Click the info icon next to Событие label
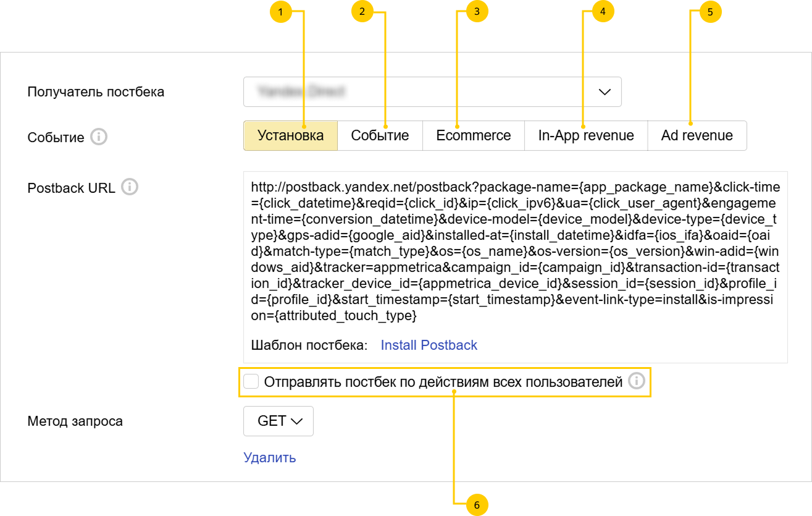Viewport: 812px width, 516px height. pyautogui.click(x=99, y=137)
